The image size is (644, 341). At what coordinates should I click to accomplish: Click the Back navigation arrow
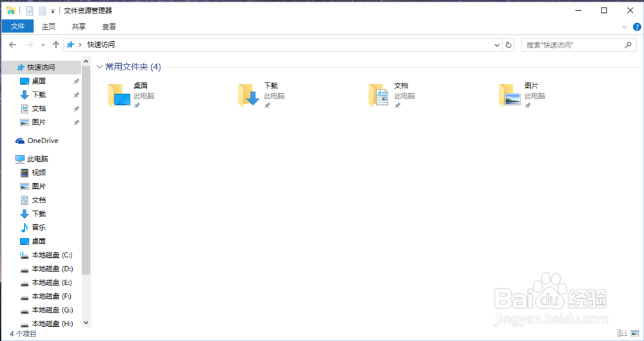[x=13, y=44]
